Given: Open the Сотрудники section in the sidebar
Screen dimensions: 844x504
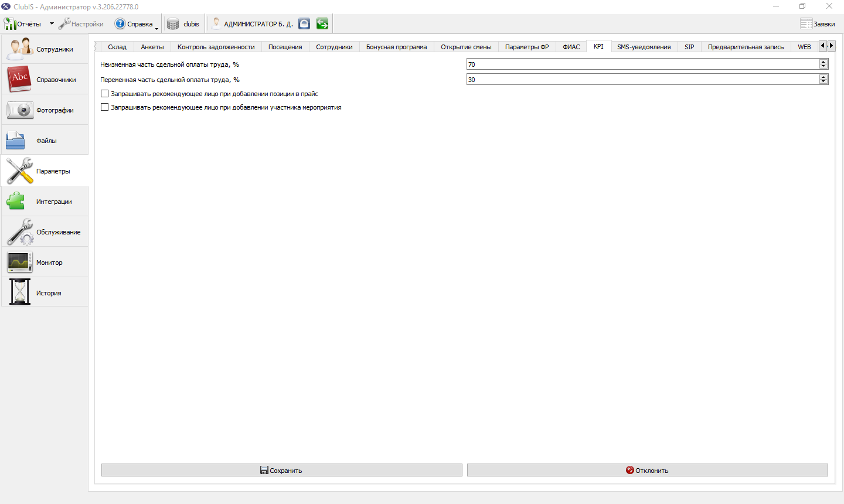Looking at the screenshot, I should tap(45, 49).
